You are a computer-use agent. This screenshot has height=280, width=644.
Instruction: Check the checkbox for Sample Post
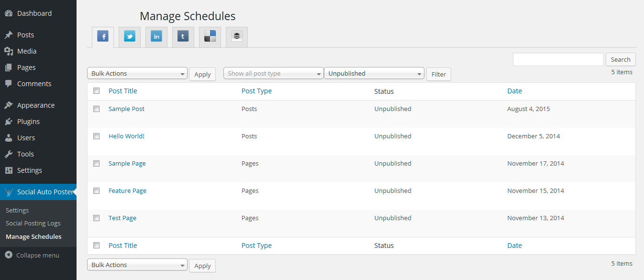point(96,109)
